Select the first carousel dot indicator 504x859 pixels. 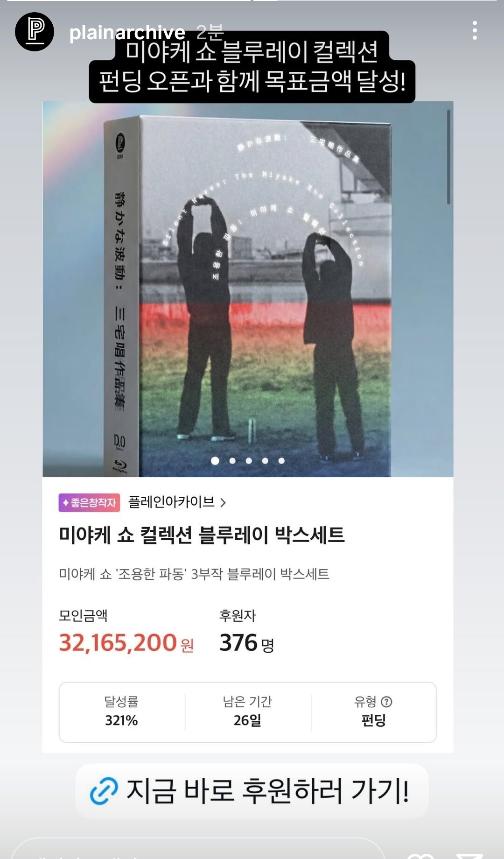215,461
